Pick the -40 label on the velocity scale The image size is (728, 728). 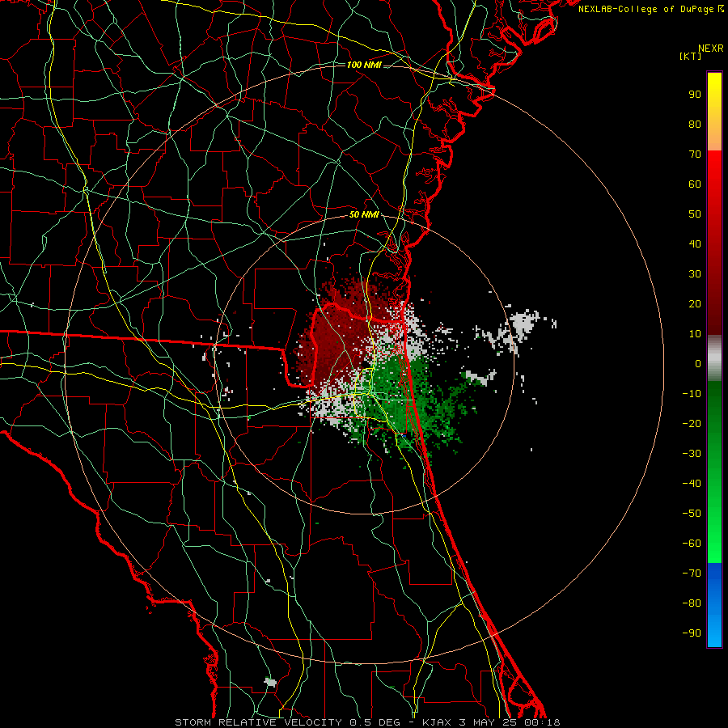(x=692, y=484)
